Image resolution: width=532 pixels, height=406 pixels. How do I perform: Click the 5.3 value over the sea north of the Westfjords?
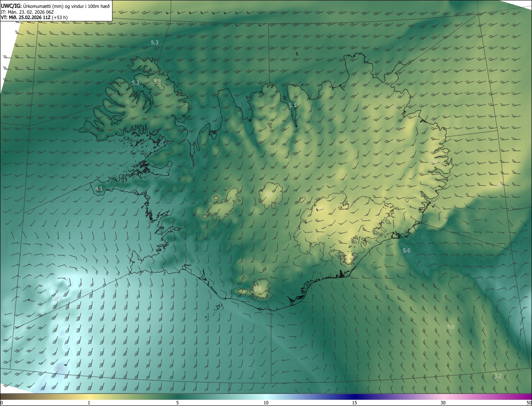click(x=155, y=42)
